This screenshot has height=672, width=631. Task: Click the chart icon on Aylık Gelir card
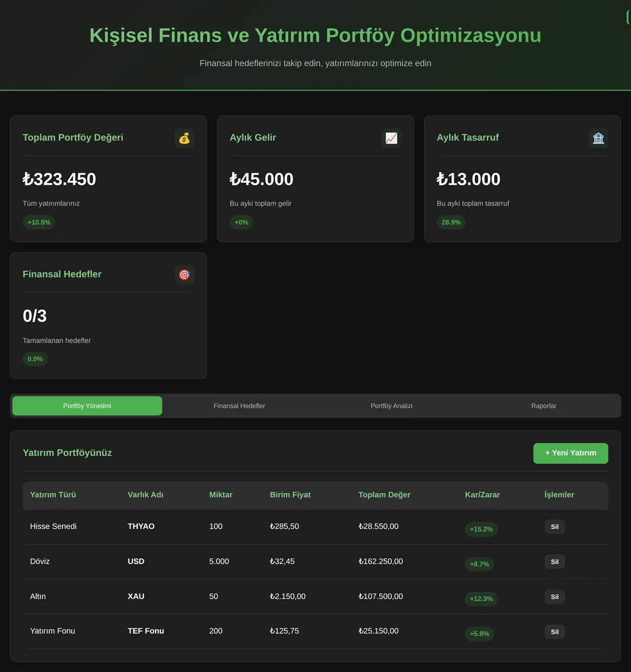[391, 138]
